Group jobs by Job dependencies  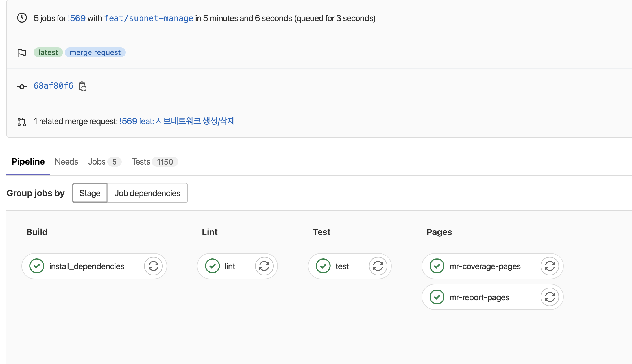point(147,193)
